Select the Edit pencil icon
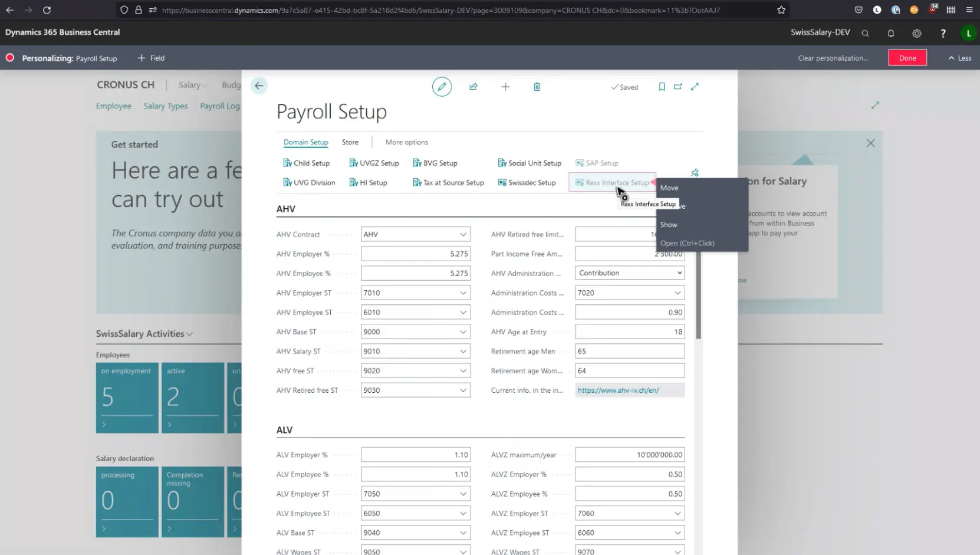The image size is (980, 555). click(442, 87)
